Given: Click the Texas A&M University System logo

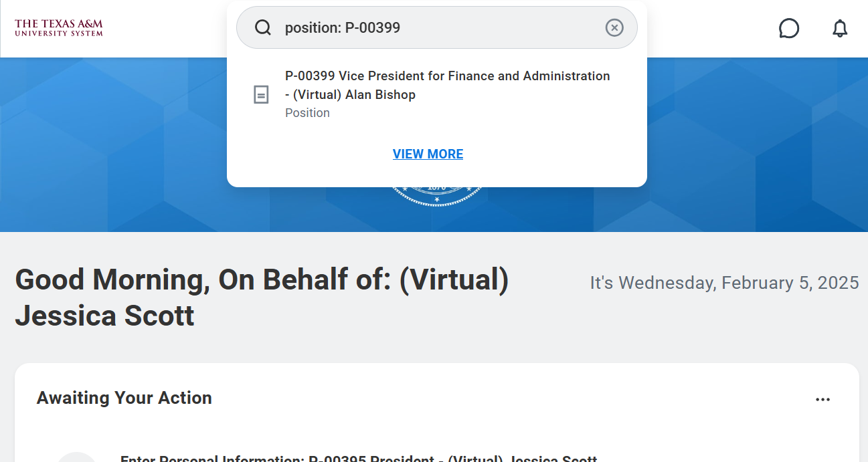Looking at the screenshot, I should [59, 28].
